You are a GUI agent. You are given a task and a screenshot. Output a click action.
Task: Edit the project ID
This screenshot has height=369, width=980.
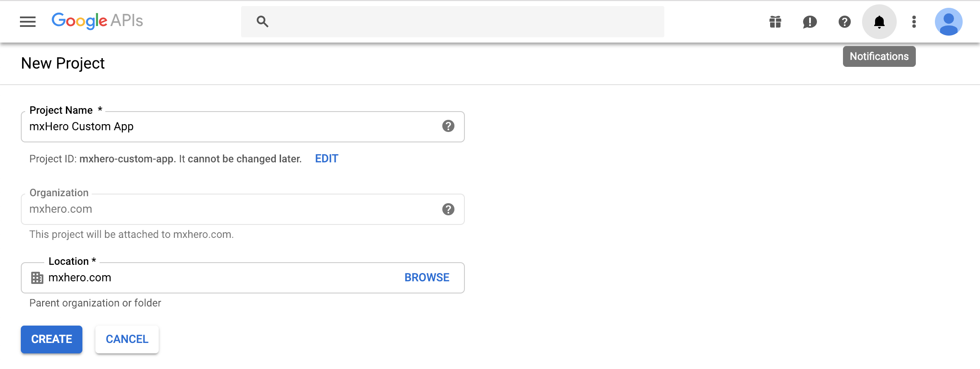tap(327, 158)
